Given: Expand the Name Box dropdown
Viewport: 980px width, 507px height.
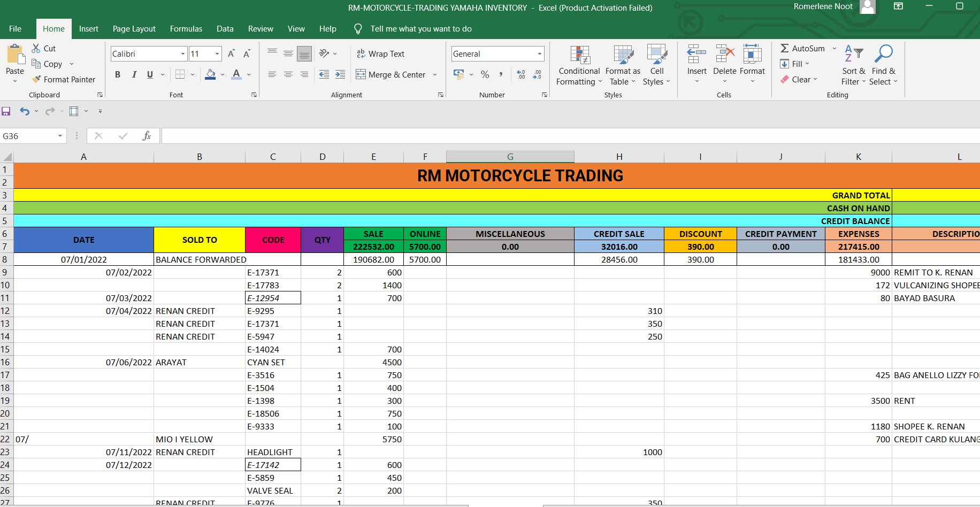Looking at the screenshot, I should coord(60,136).
